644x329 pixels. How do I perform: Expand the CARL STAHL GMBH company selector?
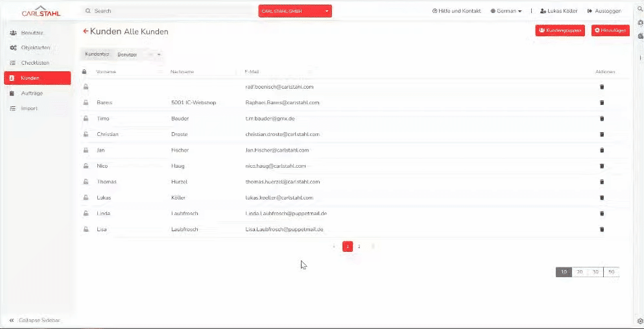pyautogui.click(x=294, y=11)
